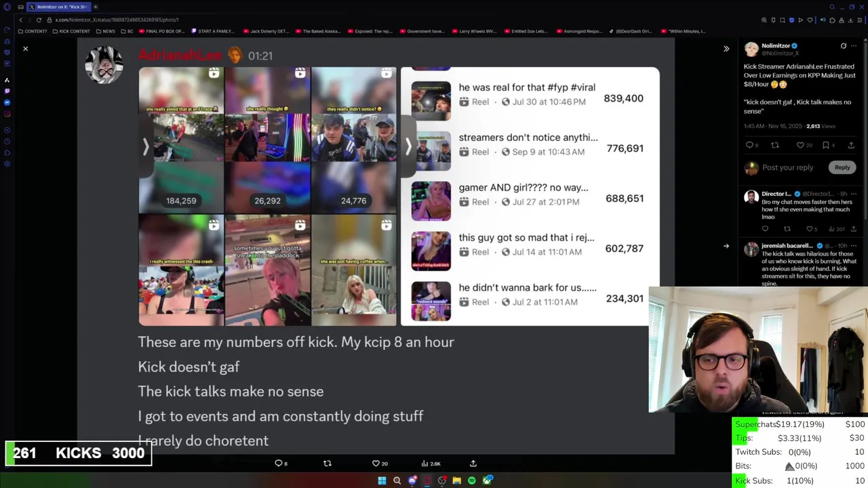Image resolution: width=868 pixels, height=488 pixels.
Task: Open more options on jeremiah's reply
Action: click(854, 246)
